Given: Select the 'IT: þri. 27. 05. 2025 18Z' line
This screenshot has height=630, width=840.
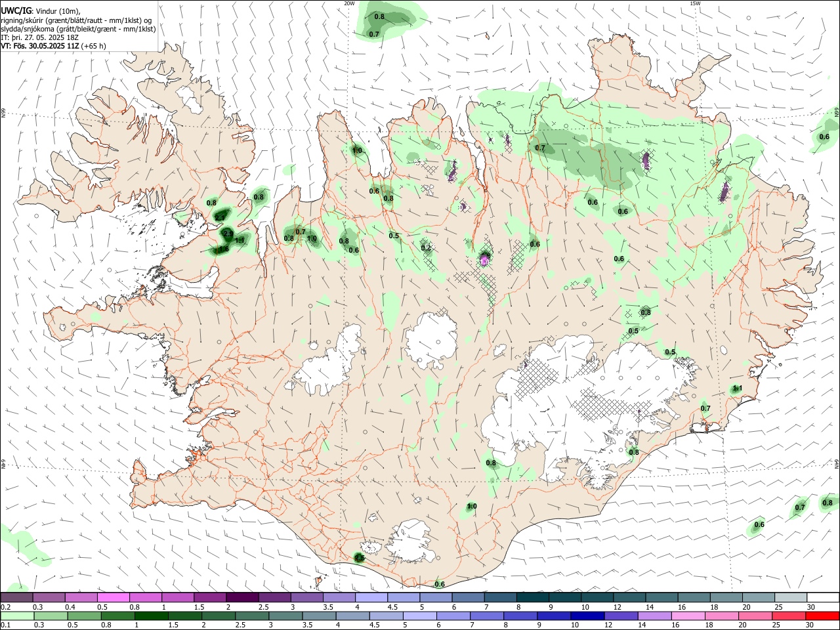Looking at the screenshot, I should tap(39, 37).
